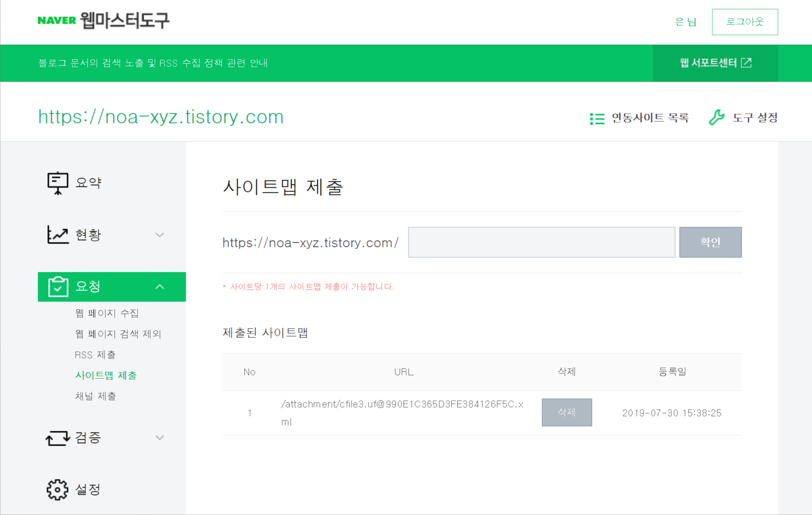Open the RSS 제출 submenu

[x=95, y=355]
